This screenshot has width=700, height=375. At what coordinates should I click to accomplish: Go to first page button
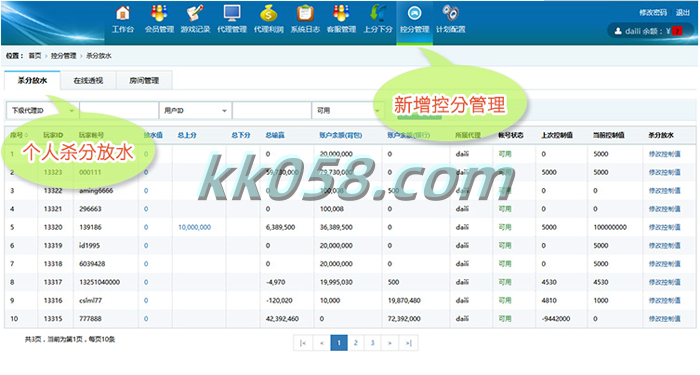(x=303, y=343)
